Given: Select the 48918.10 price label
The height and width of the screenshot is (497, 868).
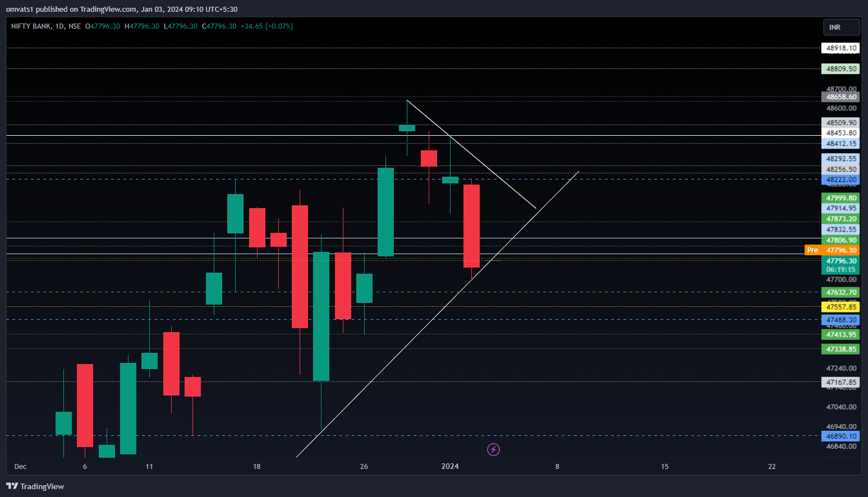Looking at the screenshot, I should pos(841,48).
